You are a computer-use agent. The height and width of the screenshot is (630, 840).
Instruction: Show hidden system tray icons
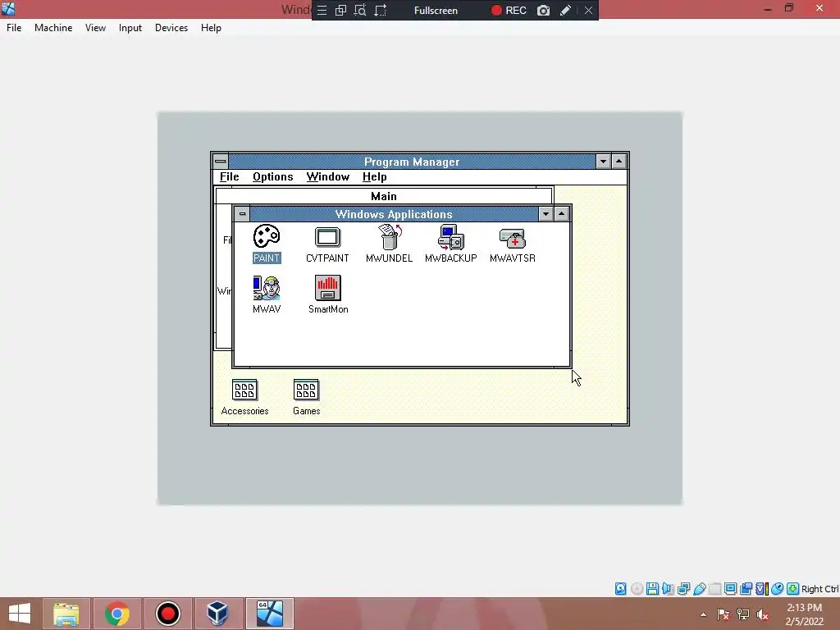703,614
